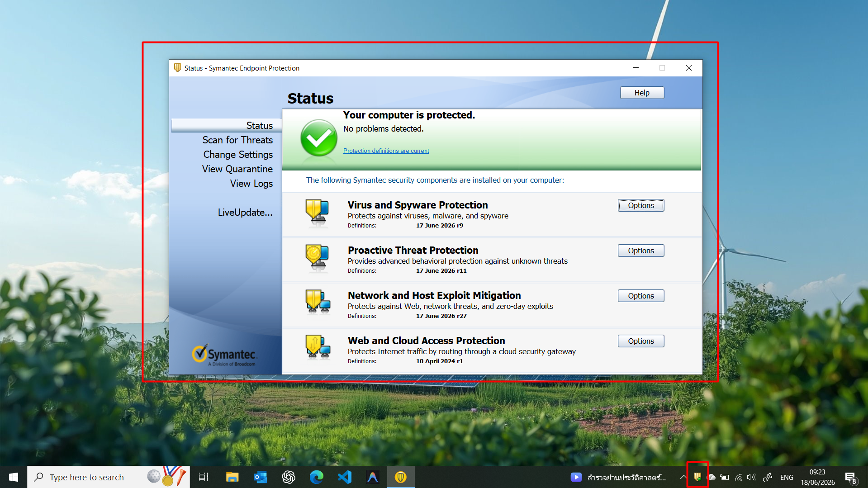The image size is (868, 488).
Task: Launch Outlook from the taskbar
Action: 260,477
